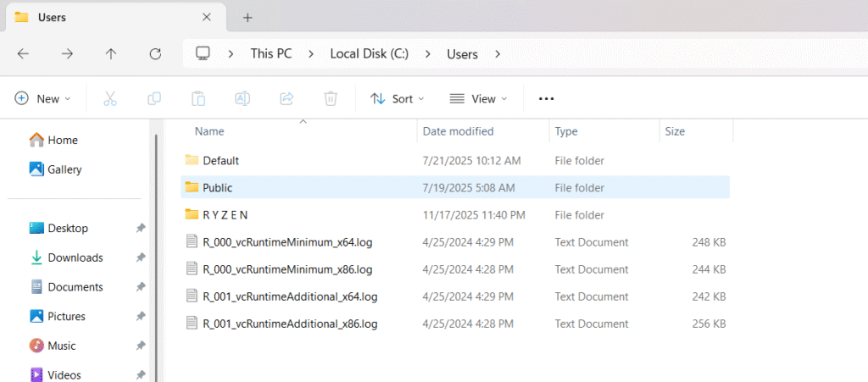
Task: Refresh the current folder view
Action: coord(155,53)
